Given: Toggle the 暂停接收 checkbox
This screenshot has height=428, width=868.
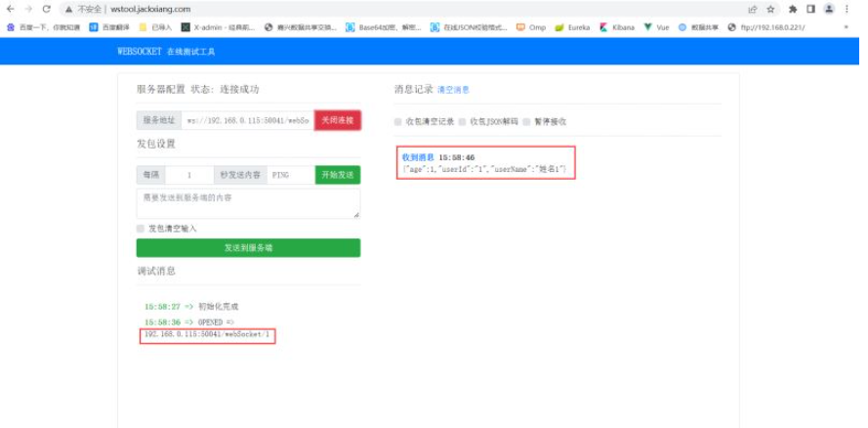Looking at the screenshot, I should pyautogui.click(x=526, y=122).
